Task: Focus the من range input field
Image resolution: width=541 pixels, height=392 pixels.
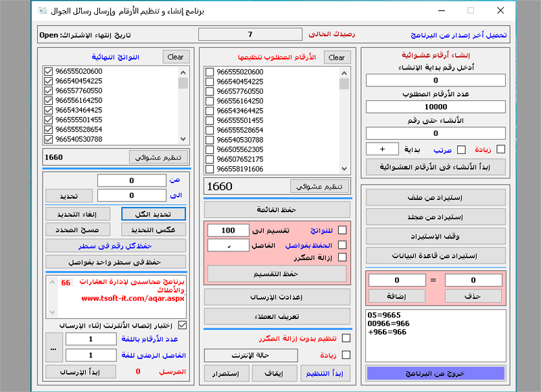Action: click(132, 180)
